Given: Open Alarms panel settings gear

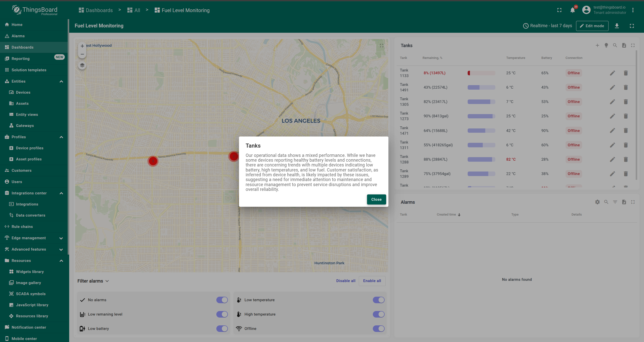Looking at the screenshot, I should (597, 202).
